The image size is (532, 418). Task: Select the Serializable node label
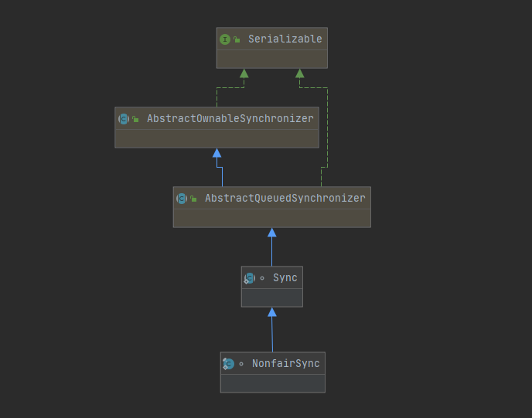point(285,39)
